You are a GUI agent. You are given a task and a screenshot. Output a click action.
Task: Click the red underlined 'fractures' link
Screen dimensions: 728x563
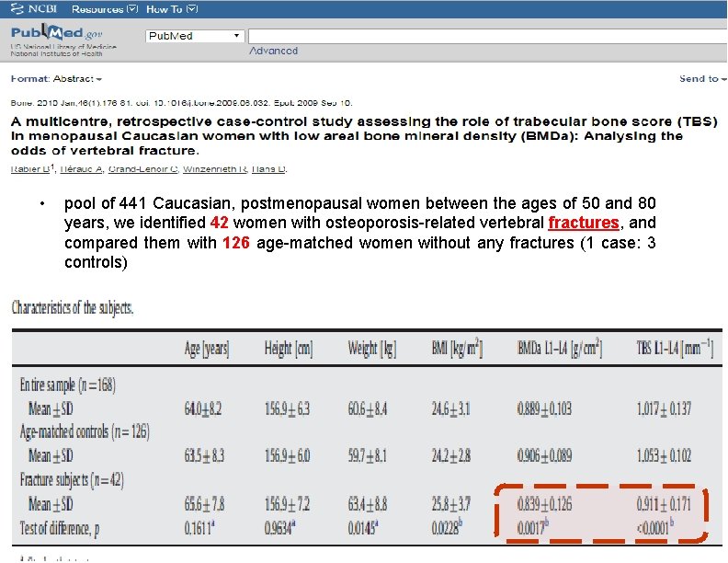[584, 223]
